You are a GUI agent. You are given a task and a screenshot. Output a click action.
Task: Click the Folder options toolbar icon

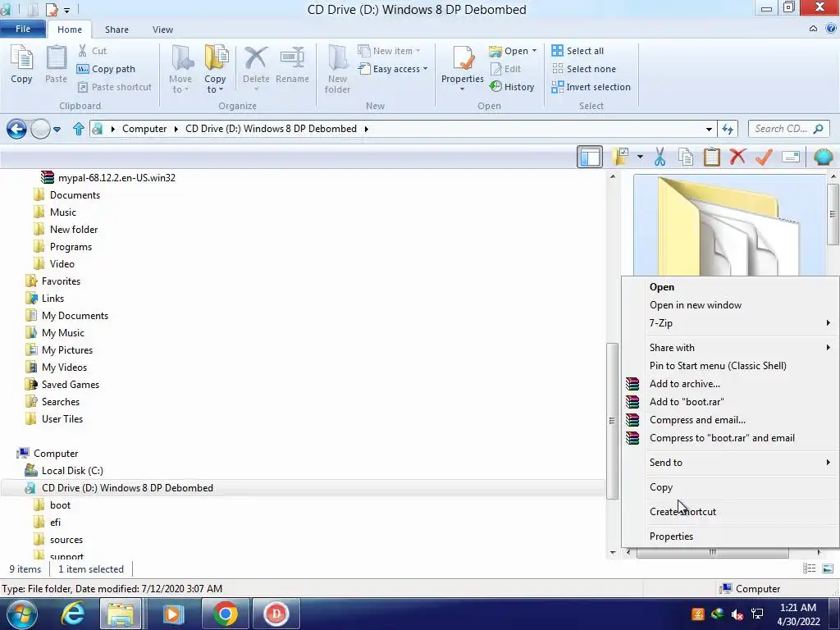(620, 157)
